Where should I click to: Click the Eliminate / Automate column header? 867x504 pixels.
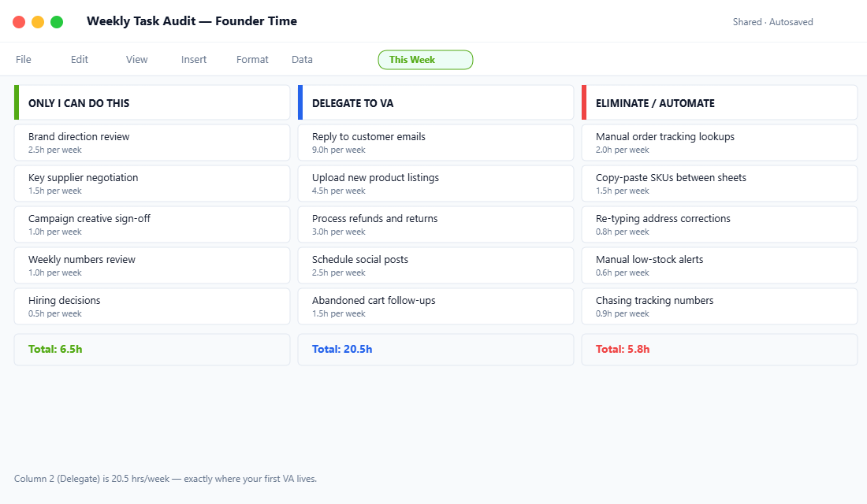point(720,103)
